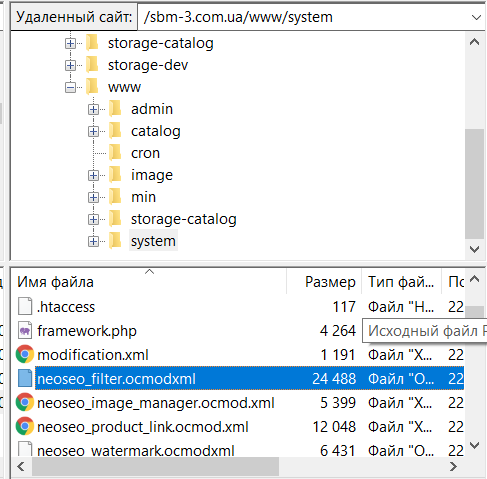This screenshot has height=479, width=487.
Task: Click the Chrome icon of neoseo_product_link.ocmod.xml
Action: coord(25,426)
